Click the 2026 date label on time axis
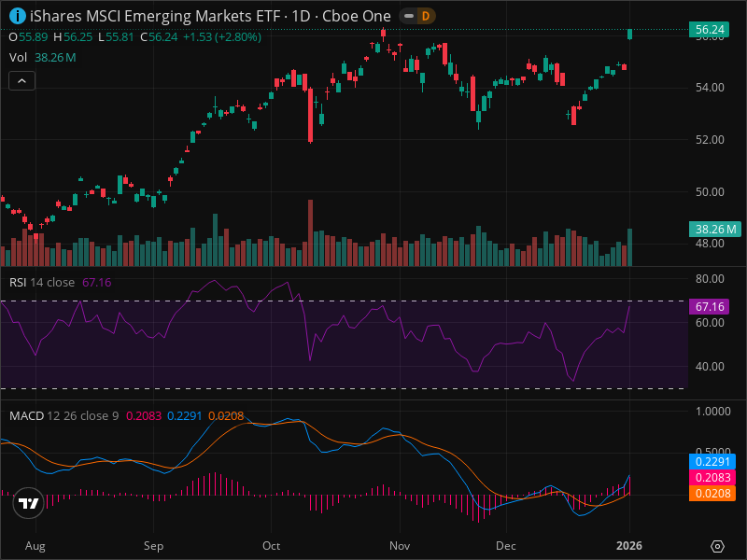Image resolution: width=747 pixels, height=560 pixels. click(x=629, y=546)
